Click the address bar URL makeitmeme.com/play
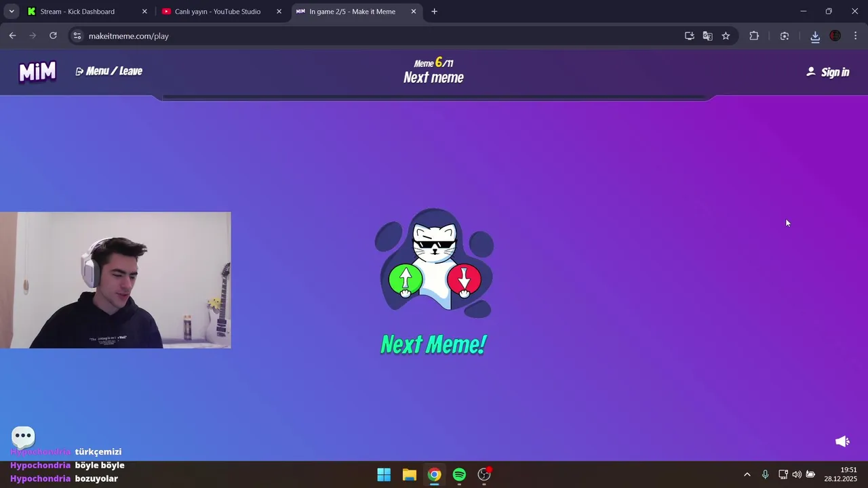This screenshot has width=868, height=488. [x=129, y=36]
